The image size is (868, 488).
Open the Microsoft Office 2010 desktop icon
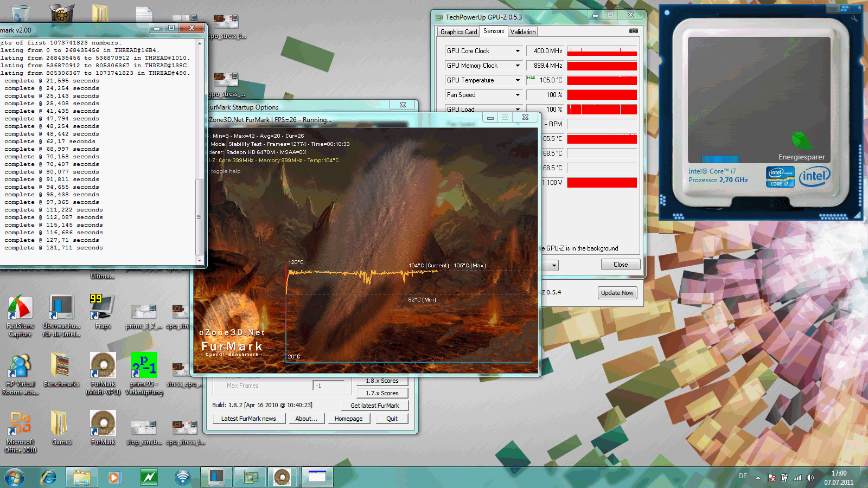coord(20,424)
